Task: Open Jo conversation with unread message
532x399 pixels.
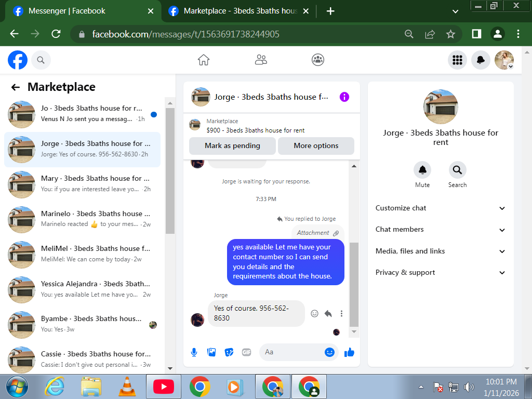Action: pyautogui.click(x=83, y=114)
